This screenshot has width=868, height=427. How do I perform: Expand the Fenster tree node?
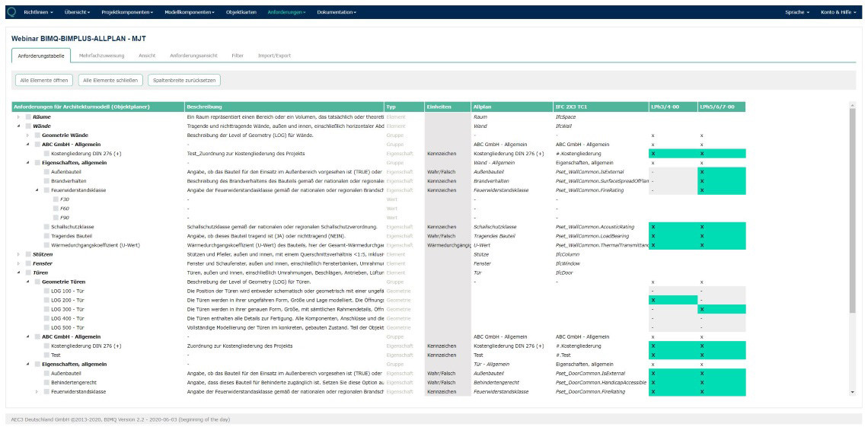[x=18, y=263]
